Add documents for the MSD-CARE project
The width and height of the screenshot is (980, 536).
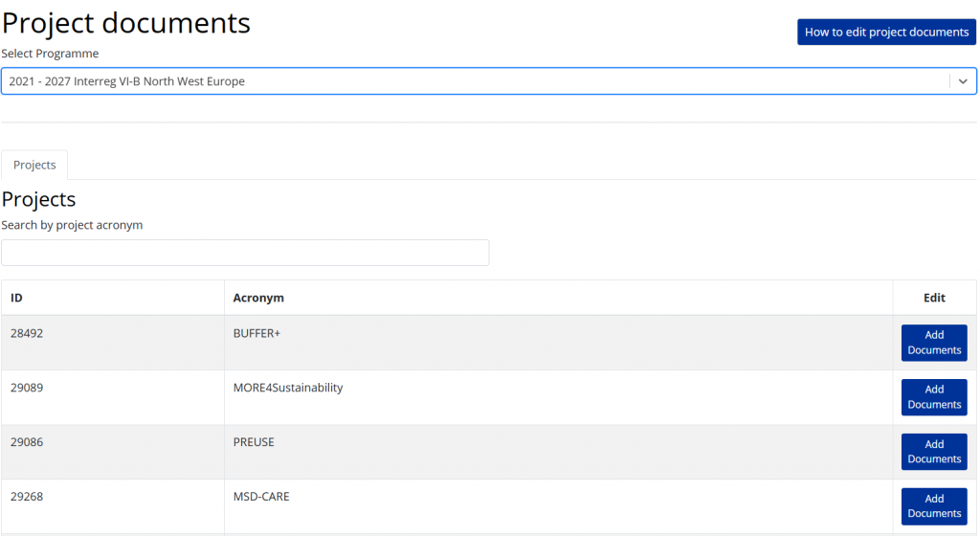point(934,506)
